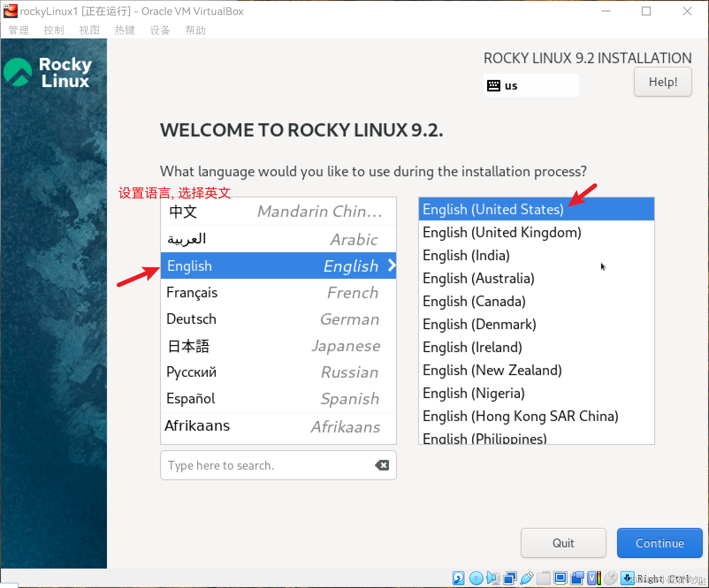Expand English with its chevron arrow
Image resolution: width=709 pixels, height=588 pixels.
pos(391,266)
